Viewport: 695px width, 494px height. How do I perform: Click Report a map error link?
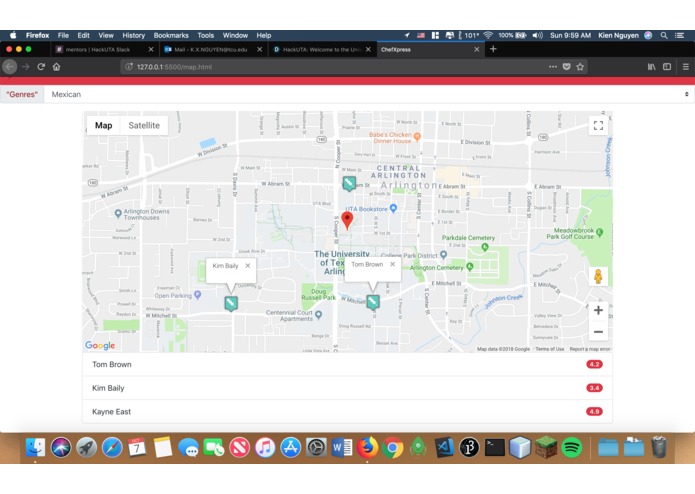(x=590, y=349)
